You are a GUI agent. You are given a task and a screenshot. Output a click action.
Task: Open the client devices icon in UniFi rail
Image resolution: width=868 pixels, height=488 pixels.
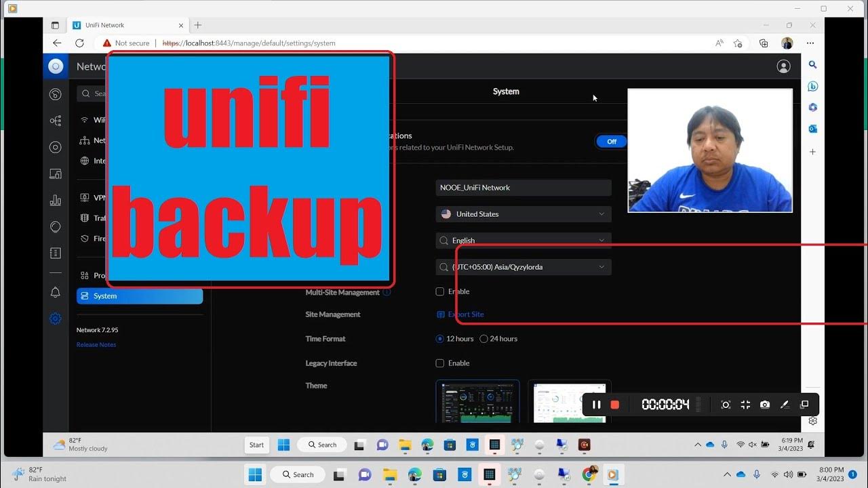tap(56, 174)
